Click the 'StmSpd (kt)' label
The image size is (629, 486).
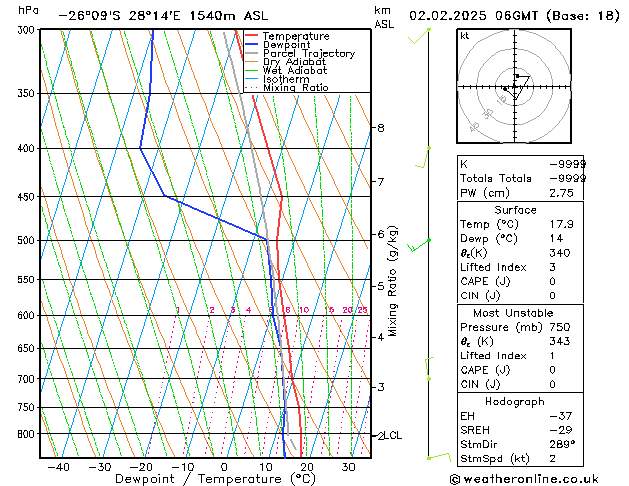tap(495, 459)
